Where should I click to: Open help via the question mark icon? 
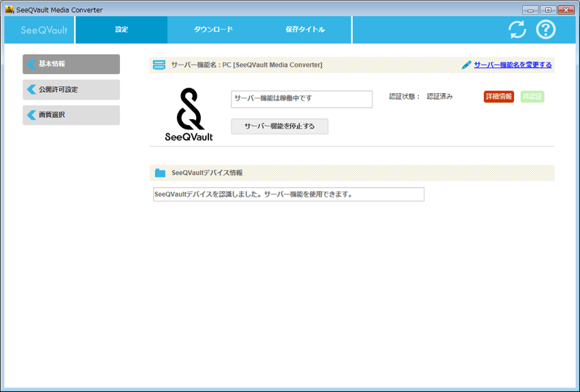(545, 29)
